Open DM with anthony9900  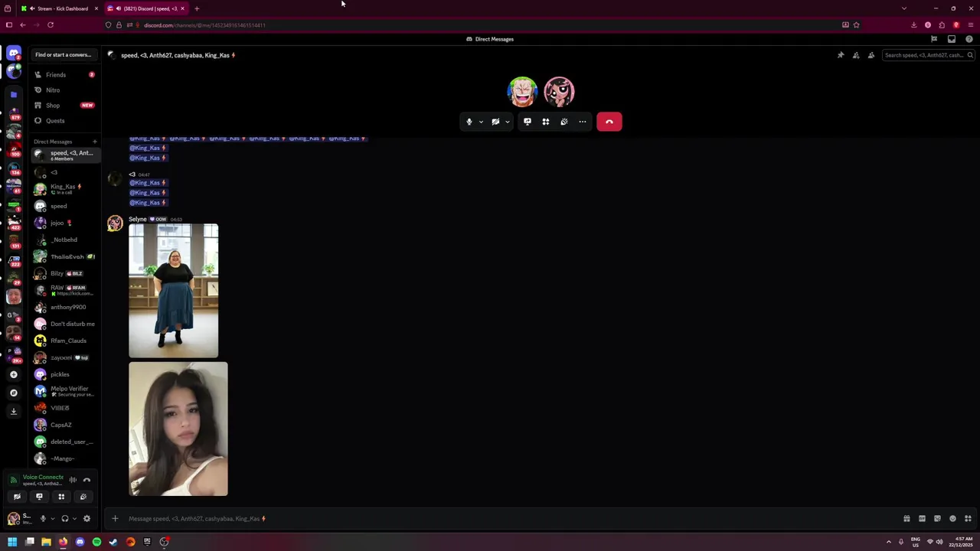pos(66,307)
